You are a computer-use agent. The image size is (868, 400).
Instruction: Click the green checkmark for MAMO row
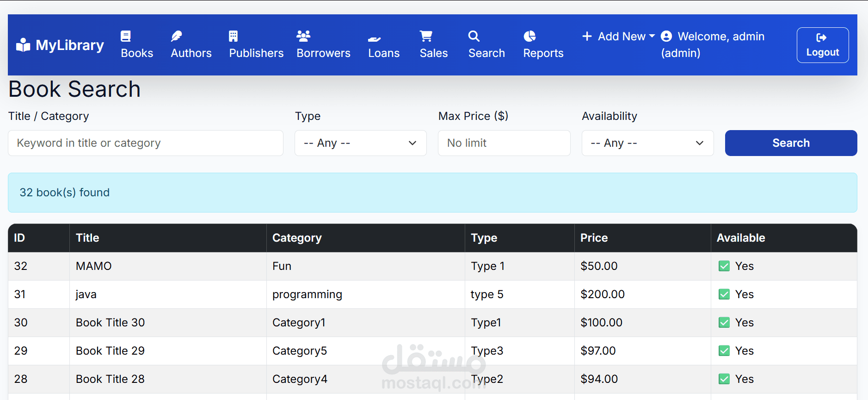coord(724,266)
